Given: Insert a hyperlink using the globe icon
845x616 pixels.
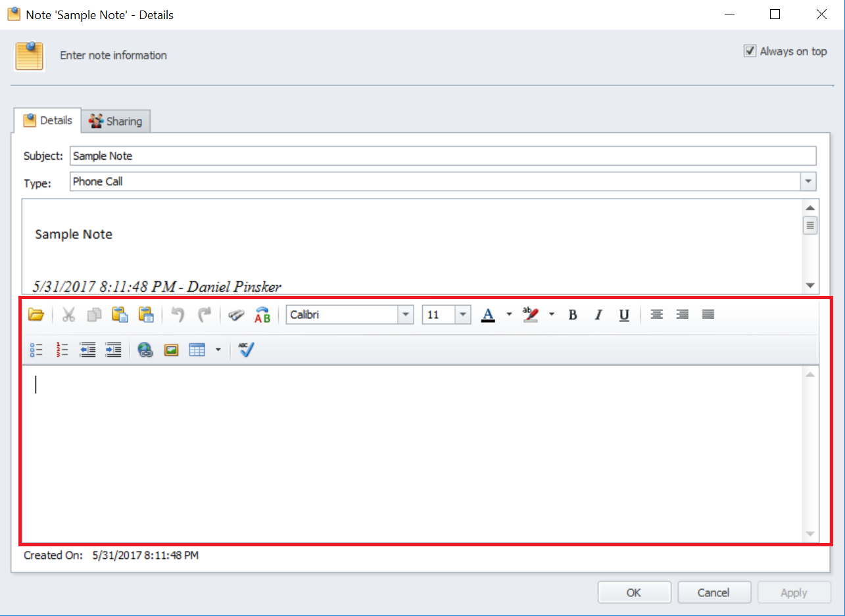Looking at the screenshot, I should [x=145, y=350].
